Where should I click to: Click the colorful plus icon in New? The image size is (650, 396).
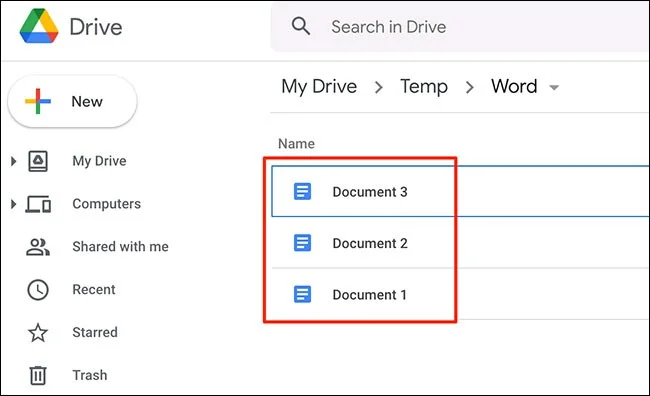coord(38,101)
